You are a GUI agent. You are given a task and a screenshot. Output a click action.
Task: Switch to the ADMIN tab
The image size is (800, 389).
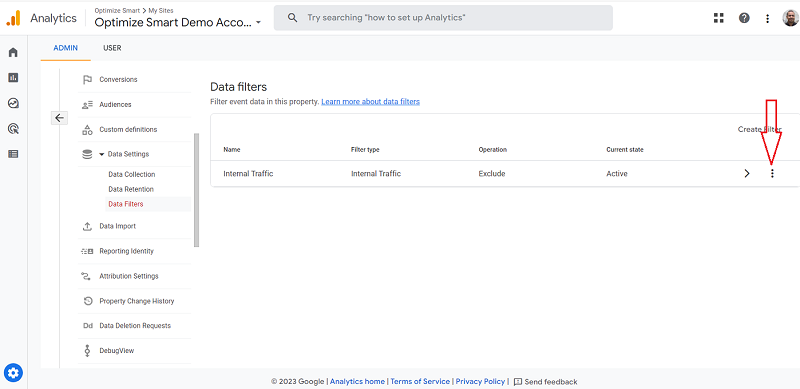tap(66, 48)
